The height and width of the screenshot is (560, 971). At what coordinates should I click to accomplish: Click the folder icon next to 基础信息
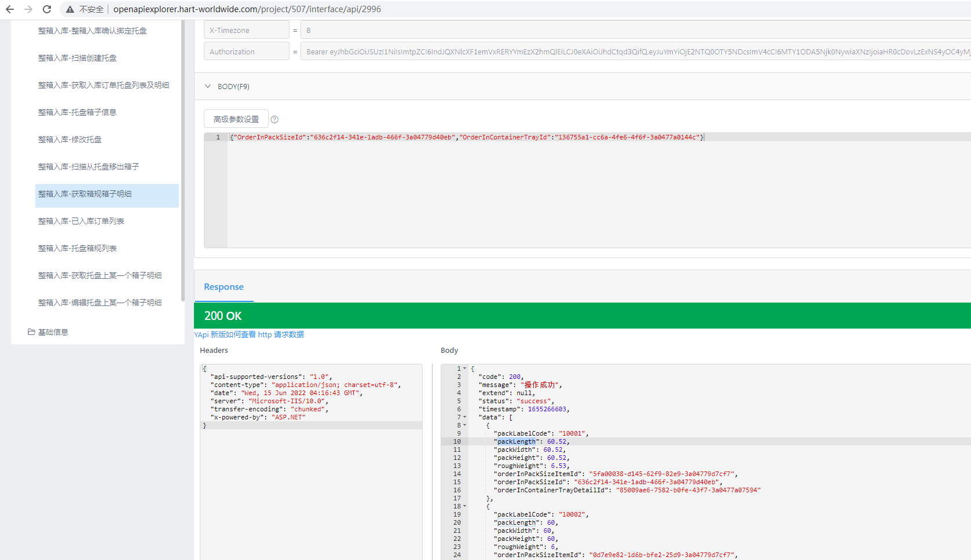tap(31, 332)
